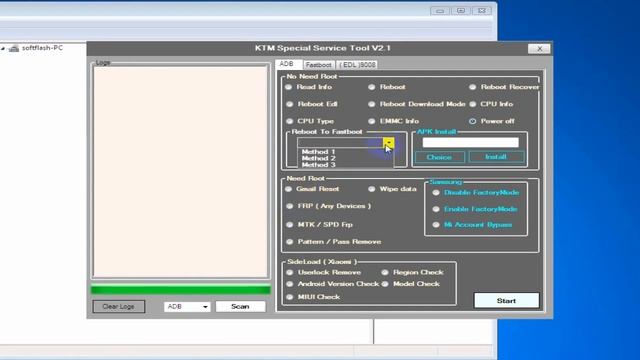This screenshot has width=640, height=360.
Task: Click the APK Install button
Action: 496,157
